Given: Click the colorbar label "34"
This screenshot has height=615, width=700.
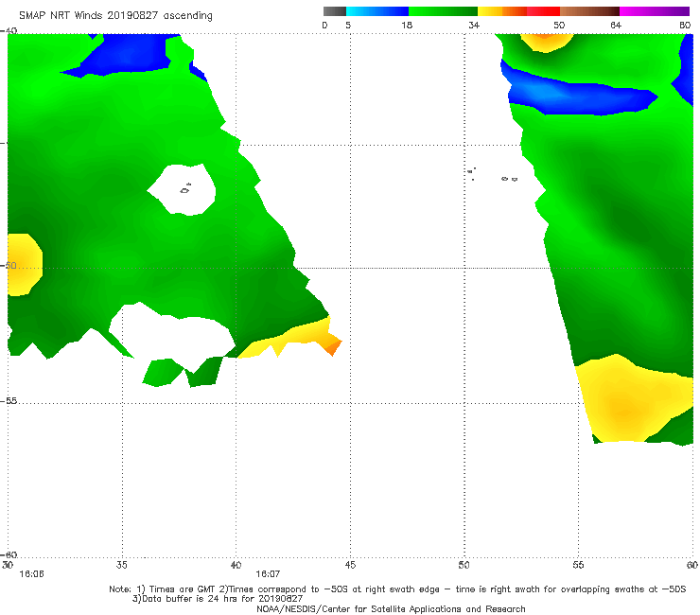Looking at the screenshot, I should coord(474,26).
